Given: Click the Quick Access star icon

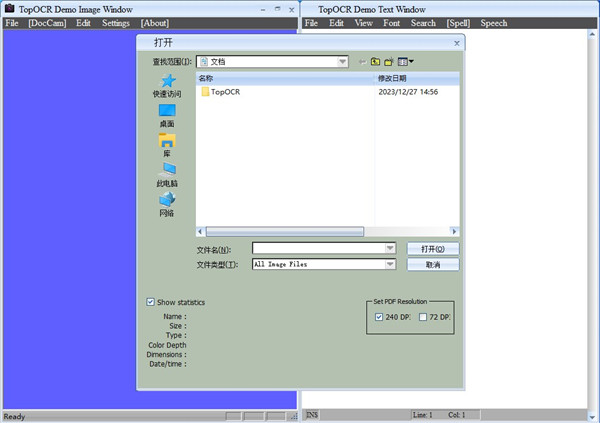Looking at the screenshot, I should pos(168,81).
